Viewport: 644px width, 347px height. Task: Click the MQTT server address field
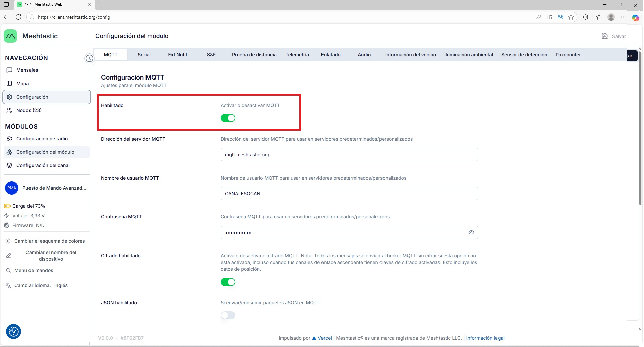[349, 155]
